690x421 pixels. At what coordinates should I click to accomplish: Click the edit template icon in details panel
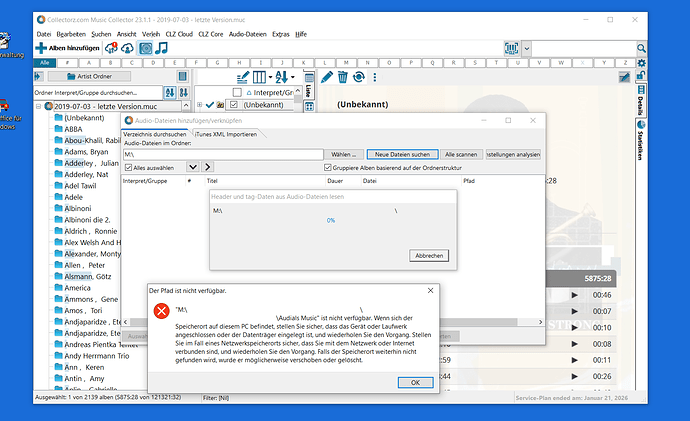tap(624, 77)
